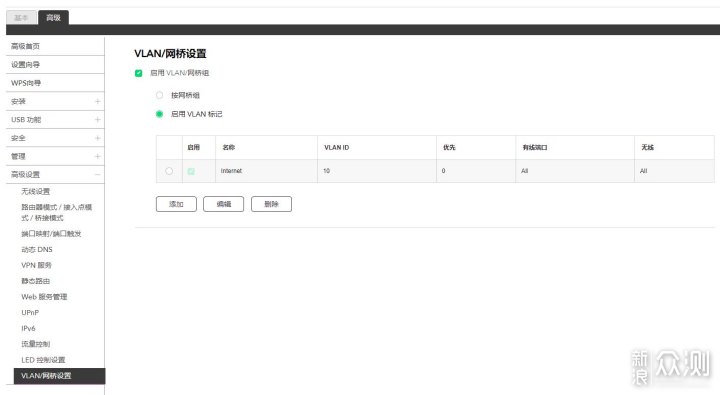Toggle 启用 VLAN/网桥组 checkbox

(x=139, y=73)
